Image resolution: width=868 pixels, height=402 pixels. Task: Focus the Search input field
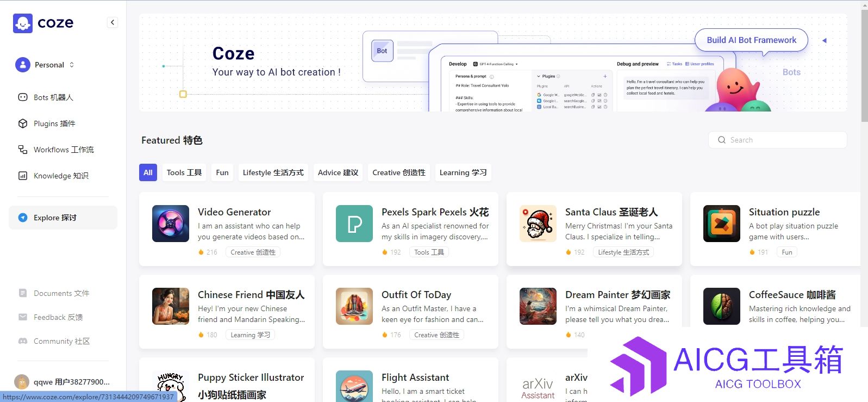[x=777, y=140]
